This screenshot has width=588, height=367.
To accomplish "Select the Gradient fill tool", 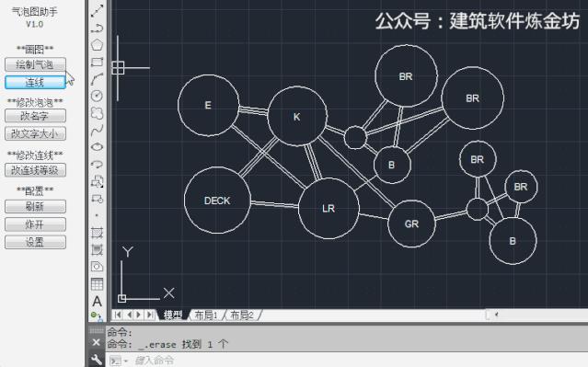I will (97, 249).
